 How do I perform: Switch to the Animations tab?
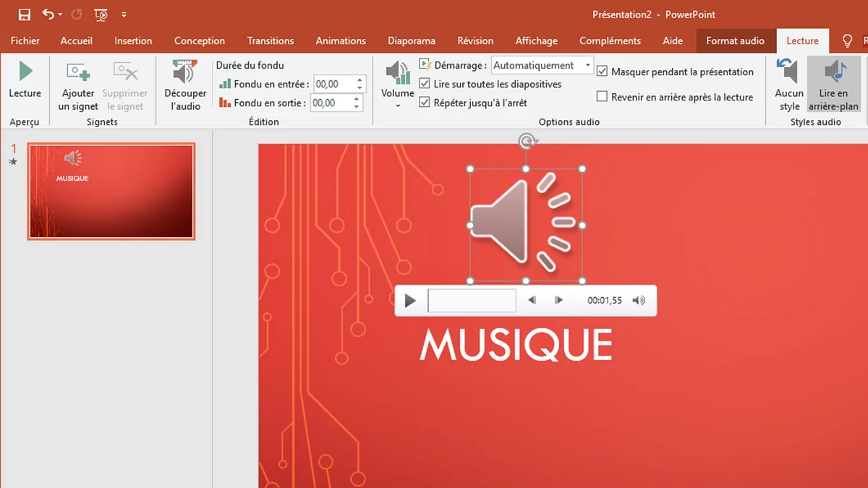click(341, 41)
